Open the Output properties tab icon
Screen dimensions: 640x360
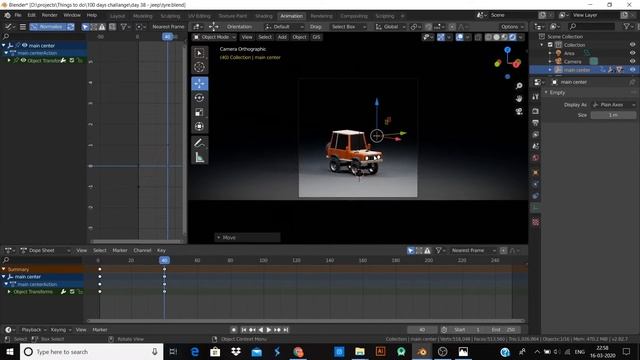click(536, 122)
